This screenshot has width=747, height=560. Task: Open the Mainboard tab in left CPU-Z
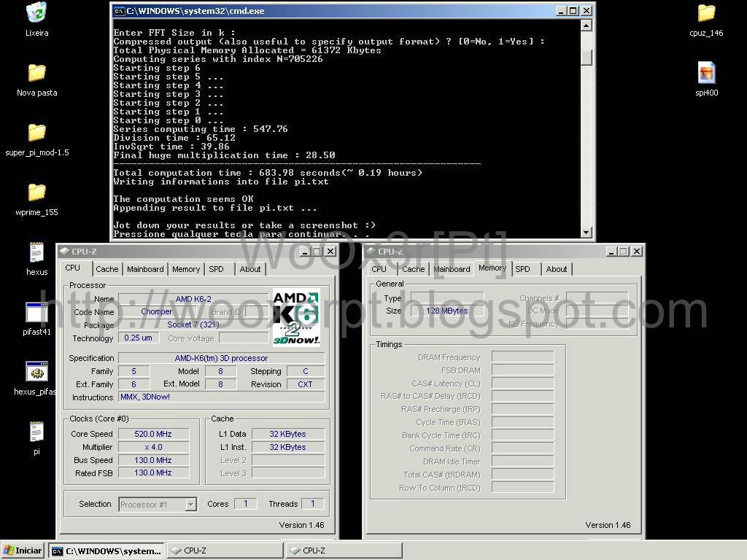point(145,269)
